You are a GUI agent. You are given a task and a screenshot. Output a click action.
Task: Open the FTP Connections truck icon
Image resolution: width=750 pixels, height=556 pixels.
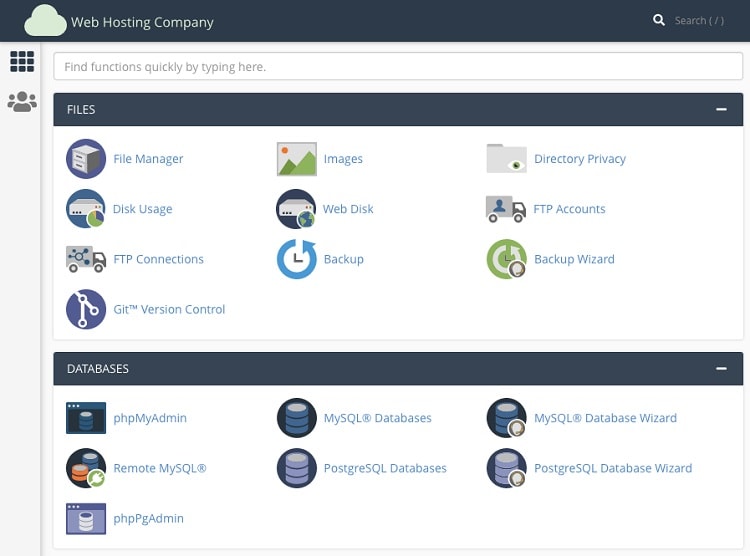[x=86, y=259]
